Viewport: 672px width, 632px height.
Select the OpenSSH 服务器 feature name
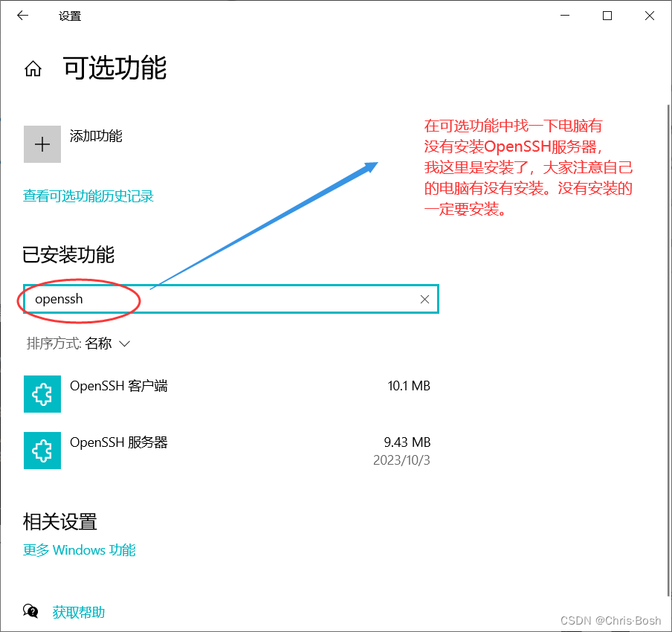[x=119, y=442]
